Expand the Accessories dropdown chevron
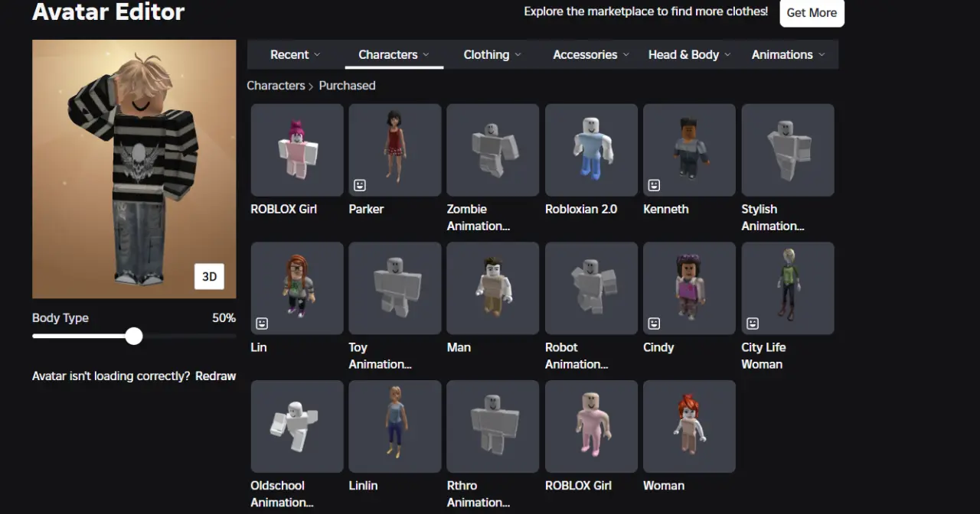The width and height of the screenshot is (980, 514). 626,54
